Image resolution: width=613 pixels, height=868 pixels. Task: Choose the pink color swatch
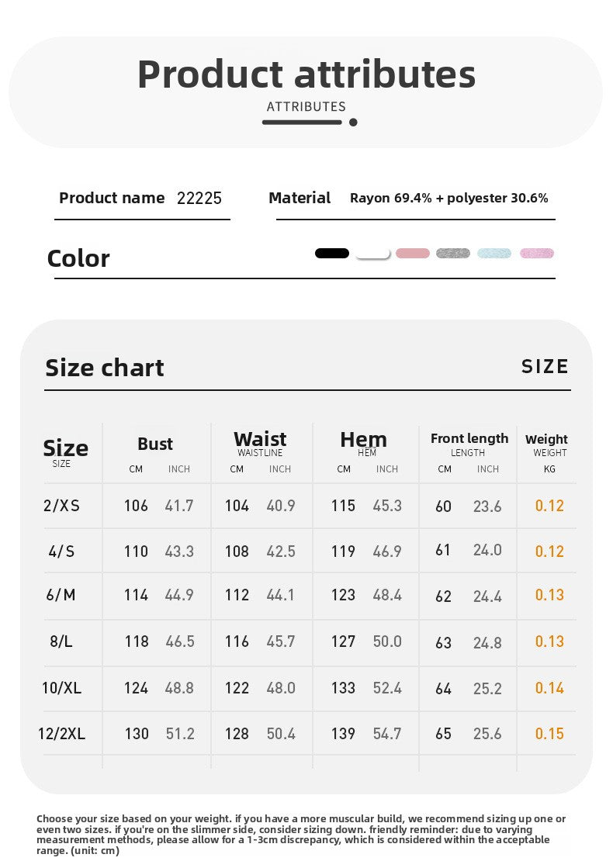tap(413, 254)
